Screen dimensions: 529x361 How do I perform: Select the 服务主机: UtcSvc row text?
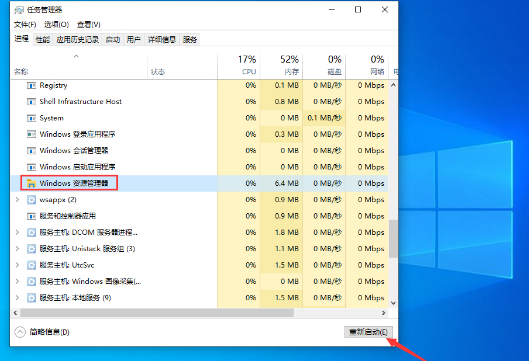[x=67, y=265]
